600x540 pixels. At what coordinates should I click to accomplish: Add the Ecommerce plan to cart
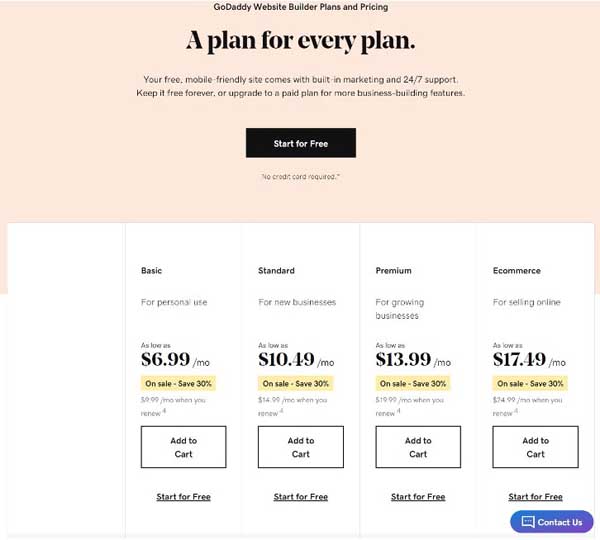[535, 447]
